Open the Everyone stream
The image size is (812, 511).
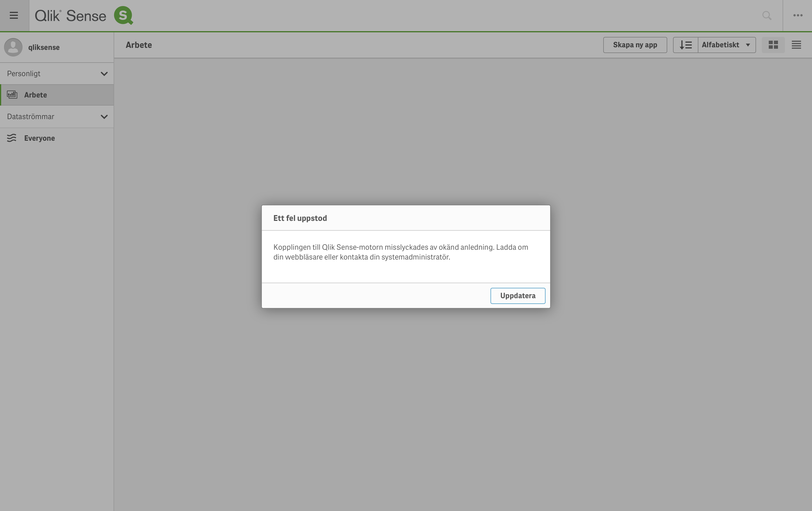click(57, 138)
